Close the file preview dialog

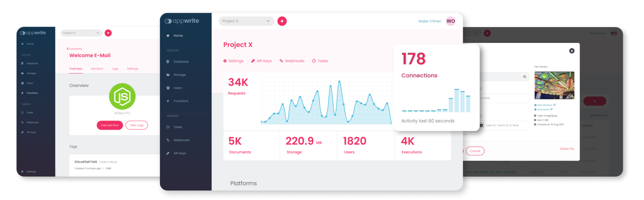572,51
